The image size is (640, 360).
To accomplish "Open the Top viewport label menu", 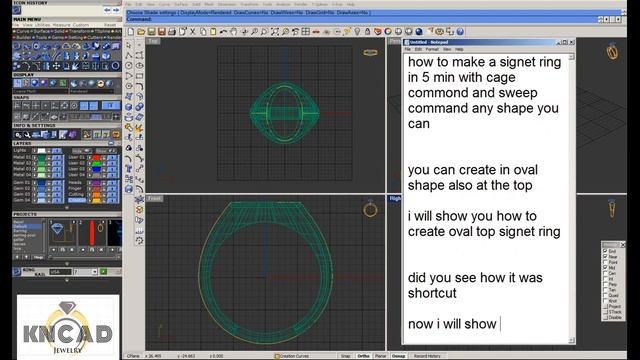I will [153, 41].
